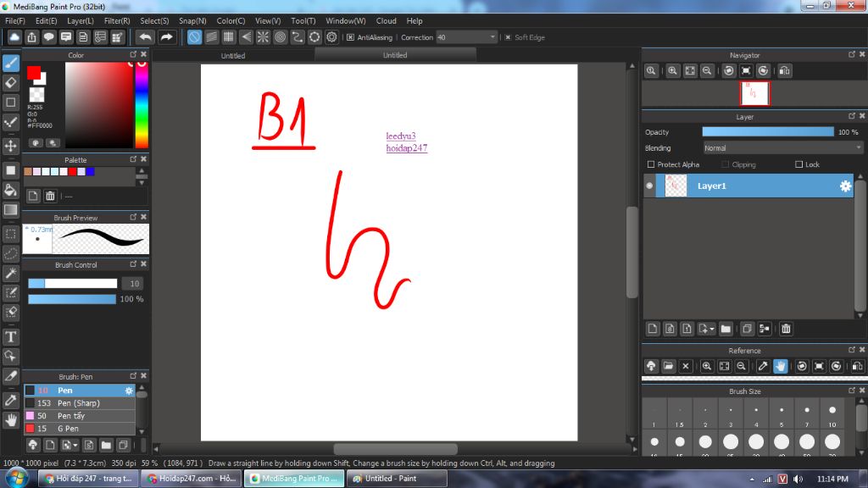Adjust brush size slider in Brush Control
The height and width of the screenshot is (488, 868).
(x=73, y=283)
